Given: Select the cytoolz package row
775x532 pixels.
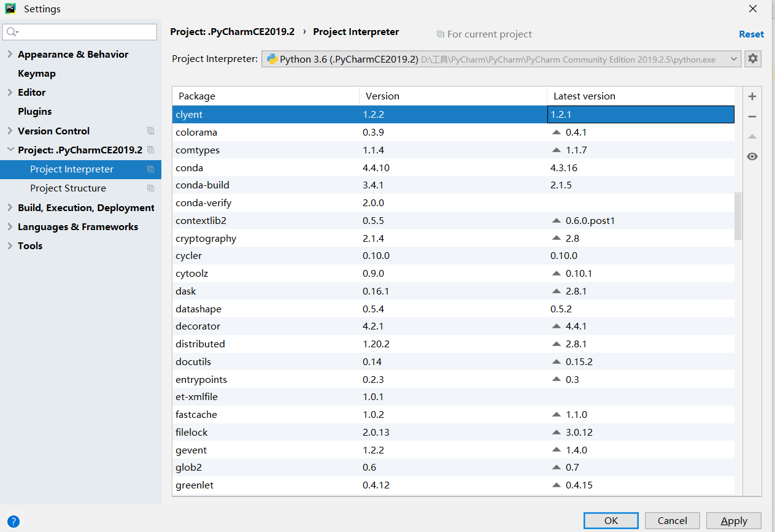Looking at the screenshot, I should click(453, 274).
